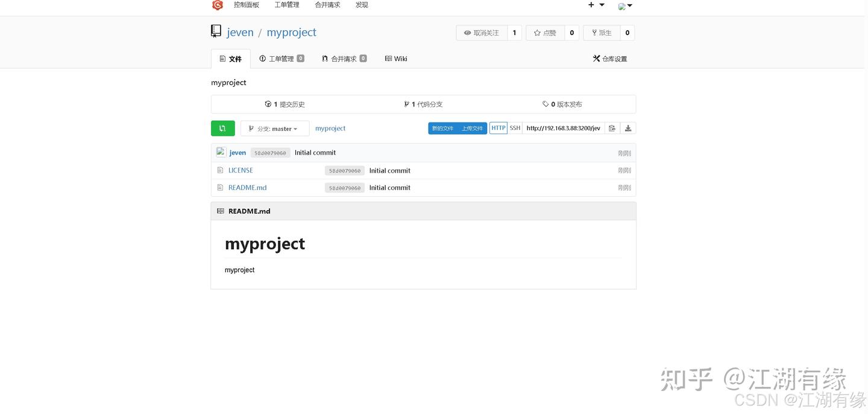Expand the avatar account menu
This screenshot has height=414, width=868.
coord(624,6)
